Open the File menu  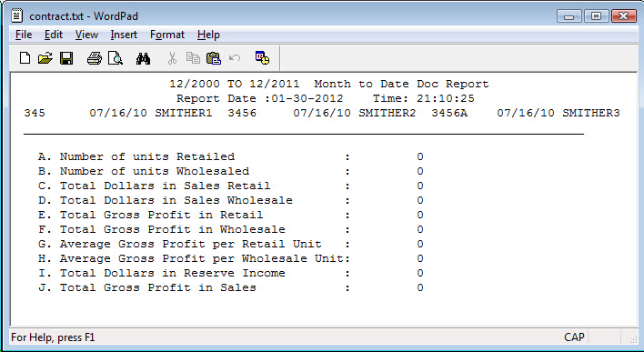click(x=24, y=35)
